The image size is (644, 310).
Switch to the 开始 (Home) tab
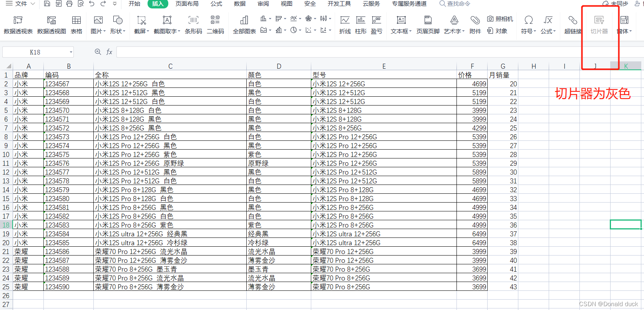pos(134,4)
